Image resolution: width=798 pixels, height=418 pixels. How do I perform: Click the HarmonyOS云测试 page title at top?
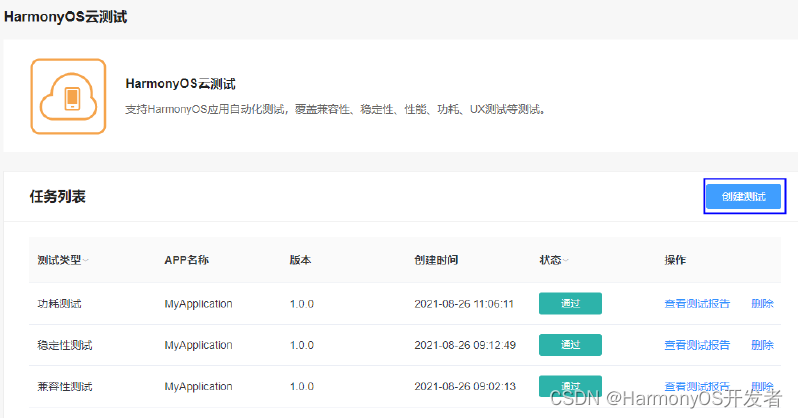66,17
